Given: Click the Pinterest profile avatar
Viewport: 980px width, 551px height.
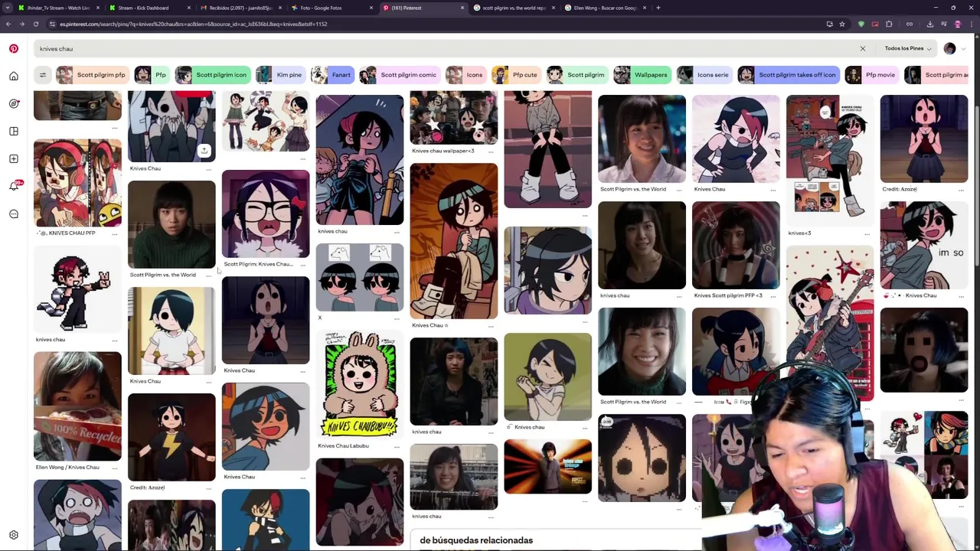Looking at the screenshot, I should (949, 48).
